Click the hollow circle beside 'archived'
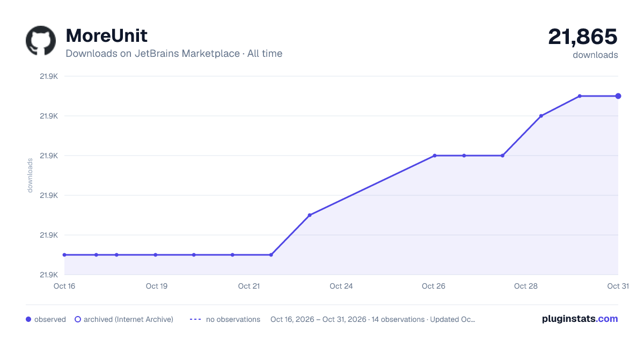This screenshot has width=644, height=338. (x=77, y=319)
